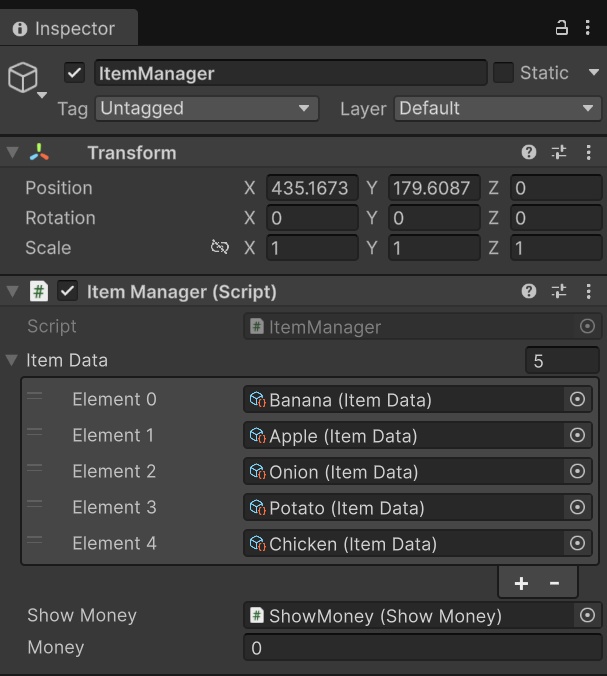Toggle Scale constrain proportions link icon
This screenshot has height=676, width=607.
click(219, 247)
